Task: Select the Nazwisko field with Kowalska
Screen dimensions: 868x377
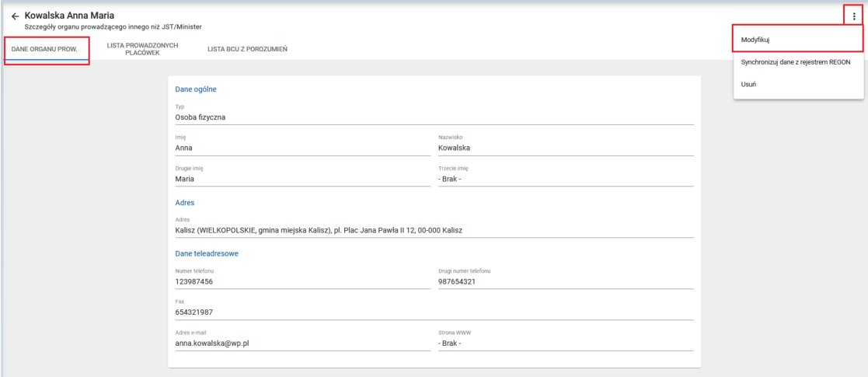Action: tap(565, 148)
